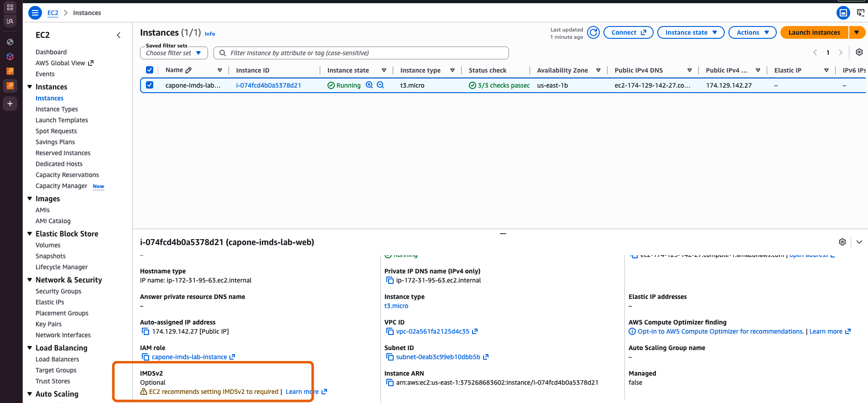Screen dimensions: 868x403
Task: Click the EC2 breadcrumb link
Action: pos(53,13)
